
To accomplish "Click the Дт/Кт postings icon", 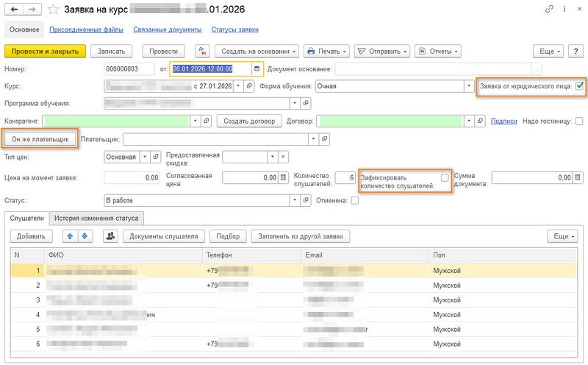I will [x=203, y=52].
